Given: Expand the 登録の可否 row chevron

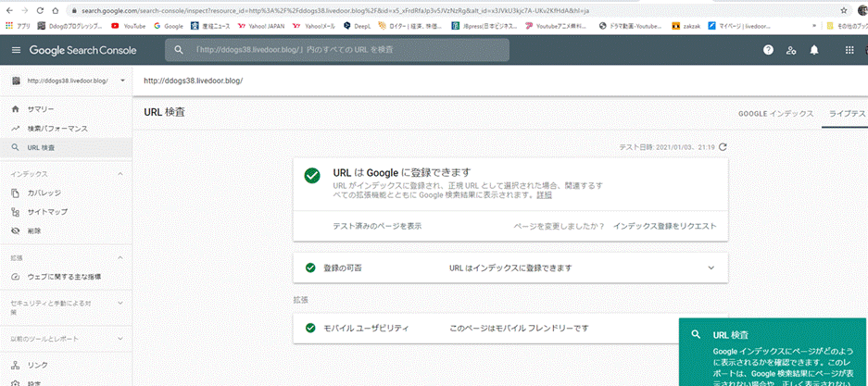Looking at the screenshot, I should tap(711, 268).
